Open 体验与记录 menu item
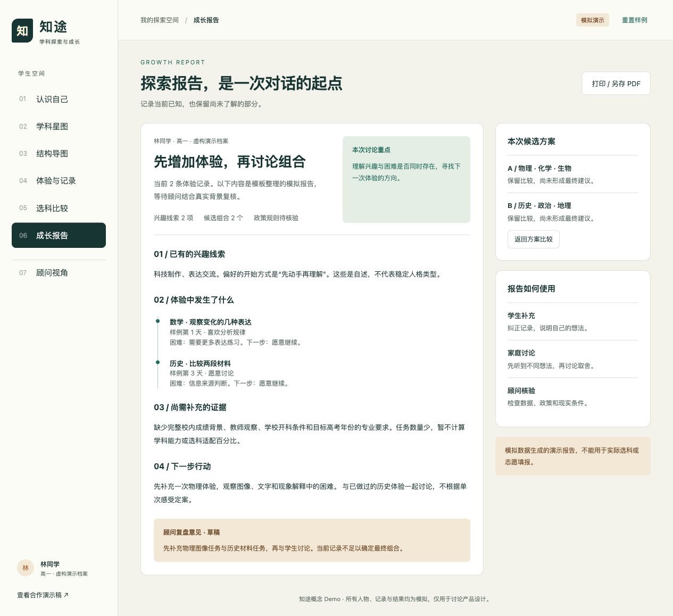The height and width of the screenshot is (616, 673). (59, 180)
